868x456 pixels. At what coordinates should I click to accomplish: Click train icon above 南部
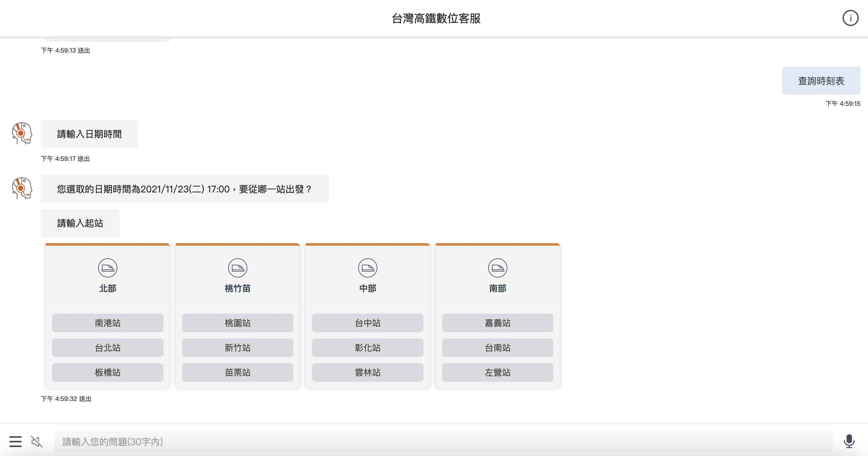(497, 268)
